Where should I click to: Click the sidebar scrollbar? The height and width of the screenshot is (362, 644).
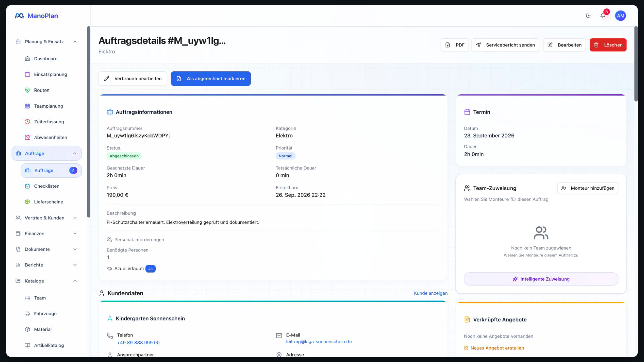click(x=89, y=122)
